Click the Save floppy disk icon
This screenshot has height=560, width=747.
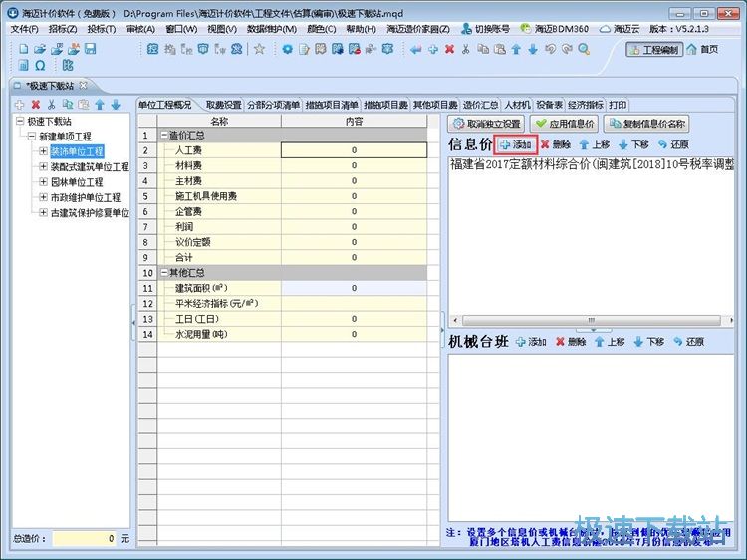[90, 49]
